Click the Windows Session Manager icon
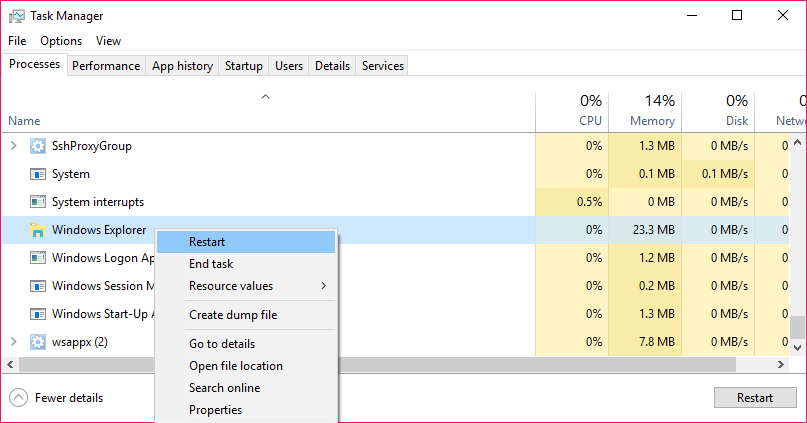The image size is (807, 423). pyautogui.click(x=38, y=286)
